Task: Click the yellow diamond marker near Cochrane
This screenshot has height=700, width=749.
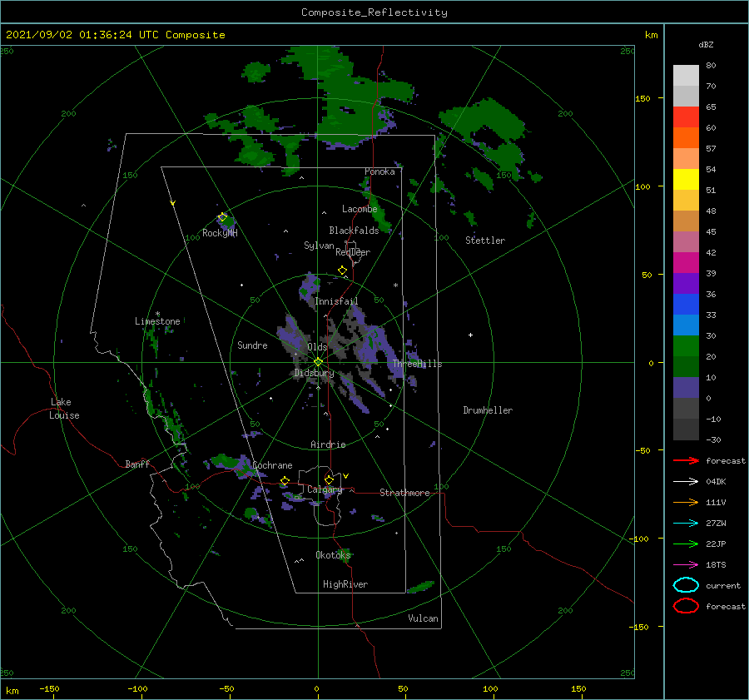Action: (x=285, y=480)
